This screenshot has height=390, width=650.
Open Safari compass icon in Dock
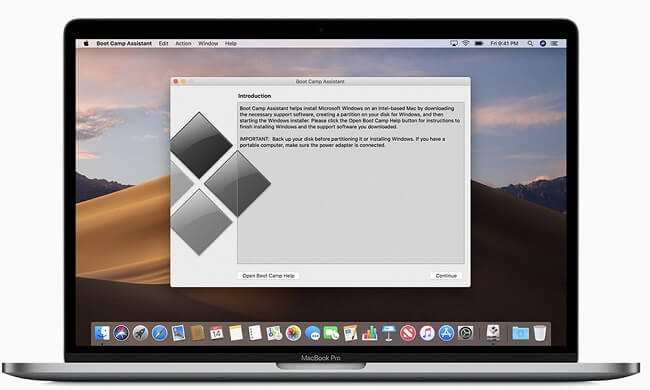pos(160,333)
